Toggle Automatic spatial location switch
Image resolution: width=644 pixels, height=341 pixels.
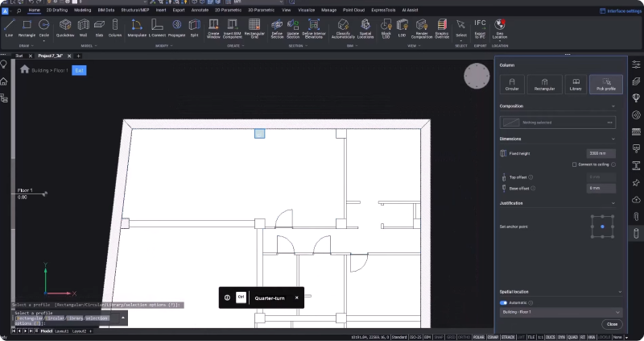click(504, 303)
